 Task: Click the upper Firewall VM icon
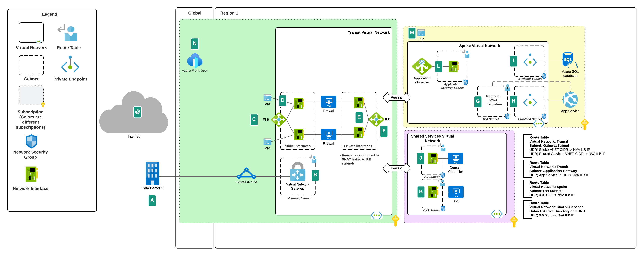328,102
